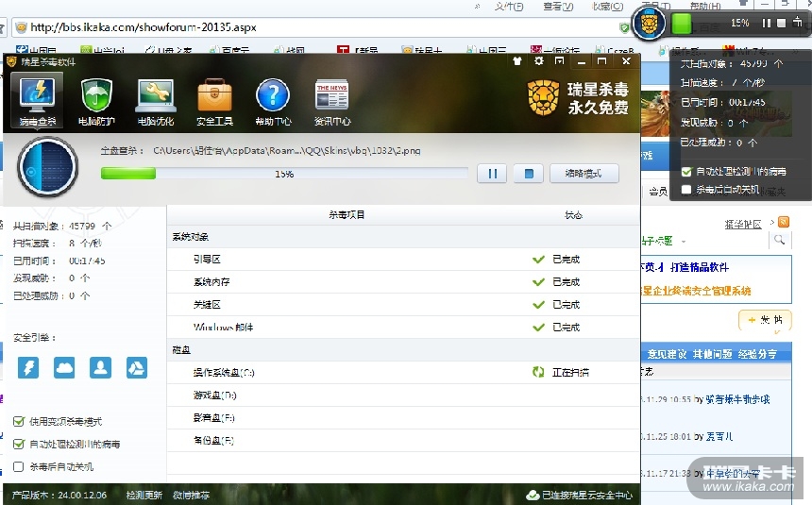The height and width of the screenshot is (505, 812).
Task: Select the 关键区 scan row
Action: [403, 305]
